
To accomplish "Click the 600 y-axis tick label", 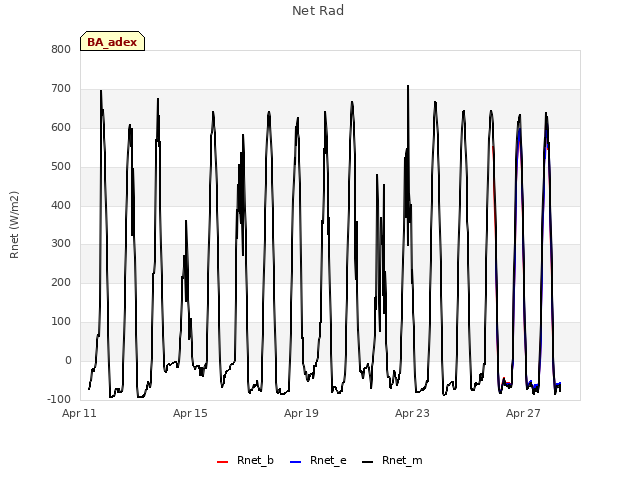I will [x=61, y=128].
